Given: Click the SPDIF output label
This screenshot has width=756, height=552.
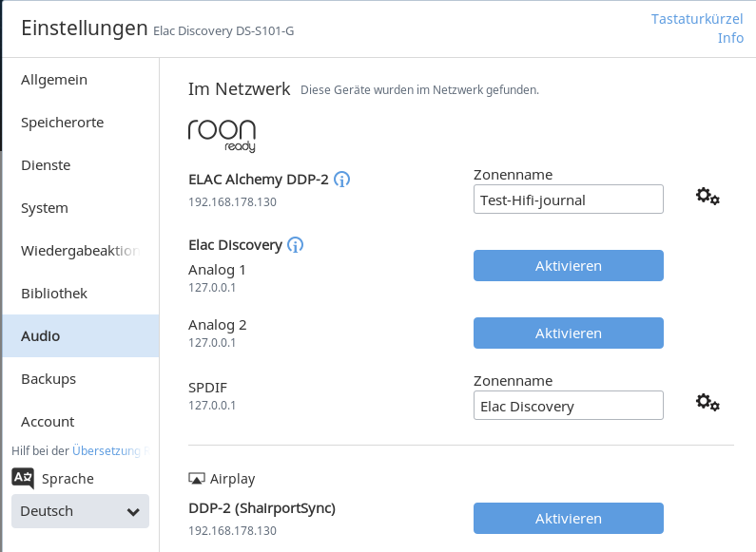Looking at the screenshot, I should point(208,388).
